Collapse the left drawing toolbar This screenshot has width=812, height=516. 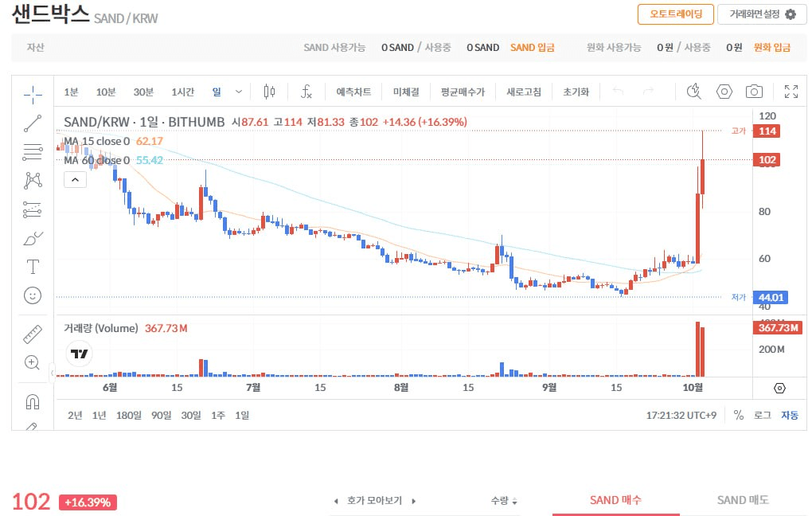pyautogui.click(x=52, y=373)
